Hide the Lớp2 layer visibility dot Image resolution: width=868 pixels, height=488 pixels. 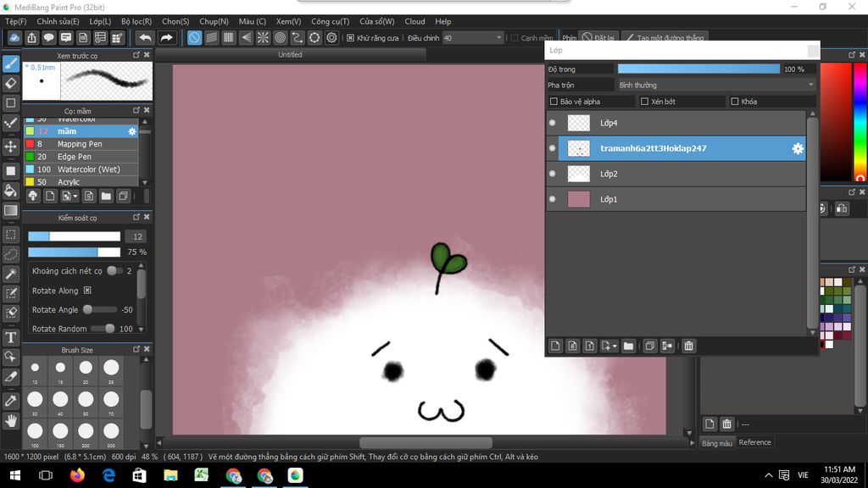[x=552, y=174]
